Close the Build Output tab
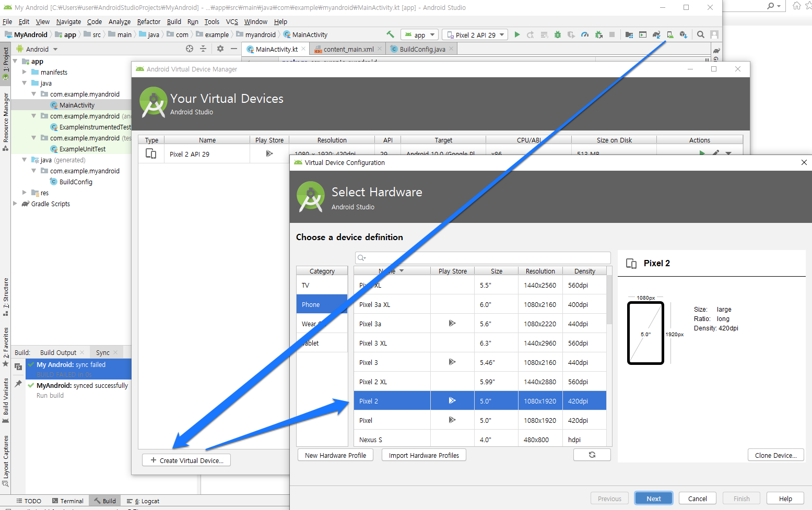This screenshot has width=812, height=510. [82, 352]
